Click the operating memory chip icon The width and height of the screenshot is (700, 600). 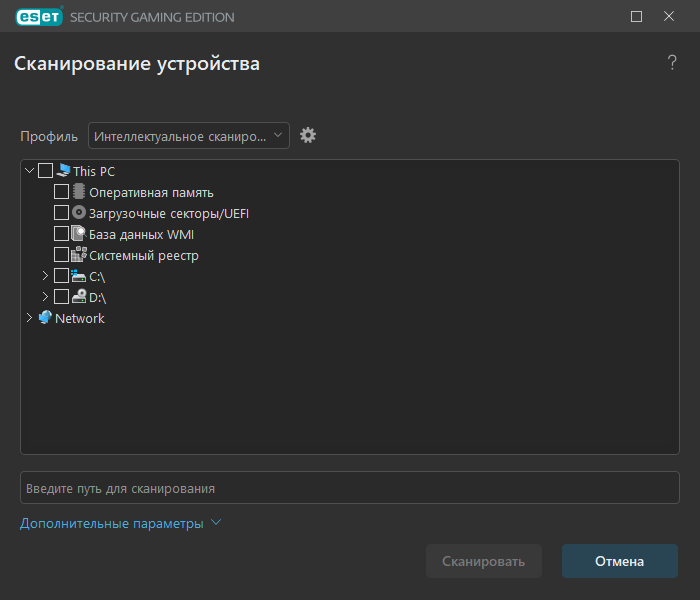[79, 192]
